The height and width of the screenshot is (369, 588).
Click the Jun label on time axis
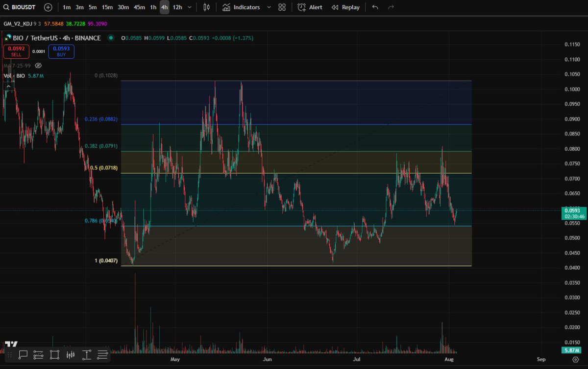tap(267, 359)
